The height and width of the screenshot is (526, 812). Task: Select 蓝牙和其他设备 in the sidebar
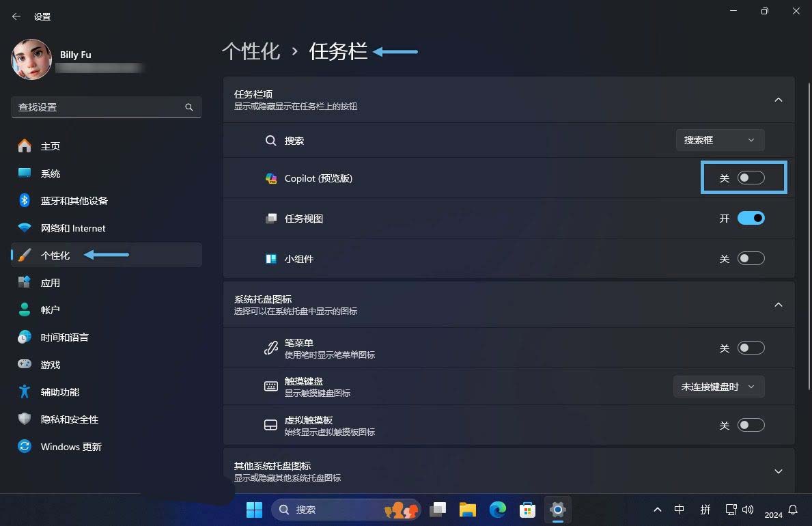click(74, 200)
